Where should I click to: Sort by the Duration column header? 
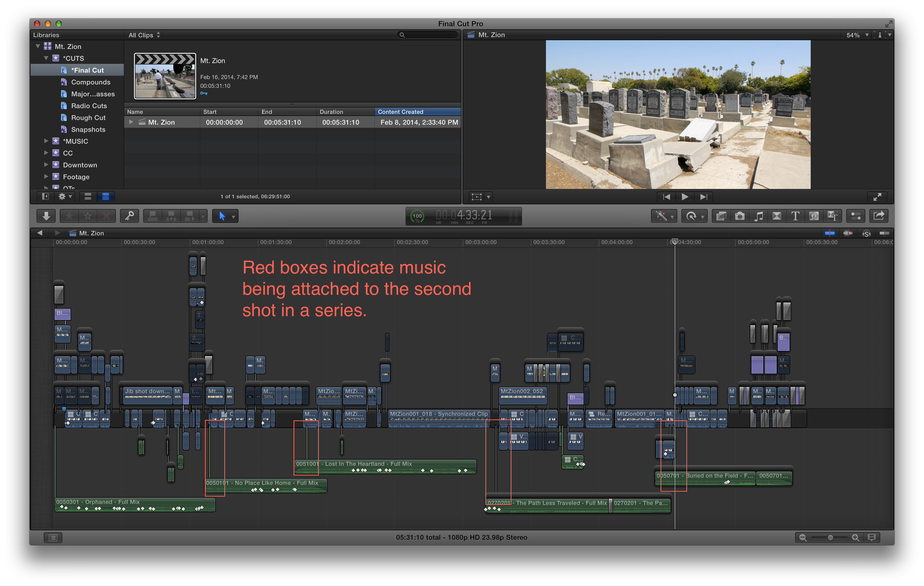point(345,112)
